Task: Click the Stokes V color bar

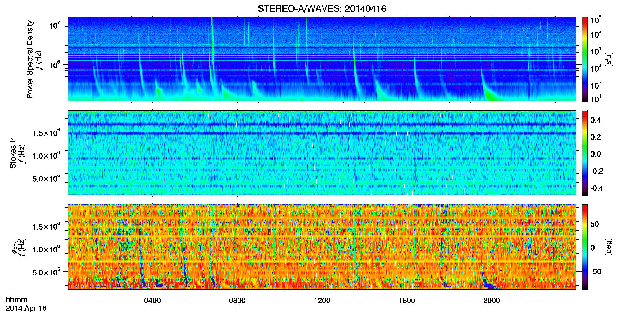Action: 584,153
